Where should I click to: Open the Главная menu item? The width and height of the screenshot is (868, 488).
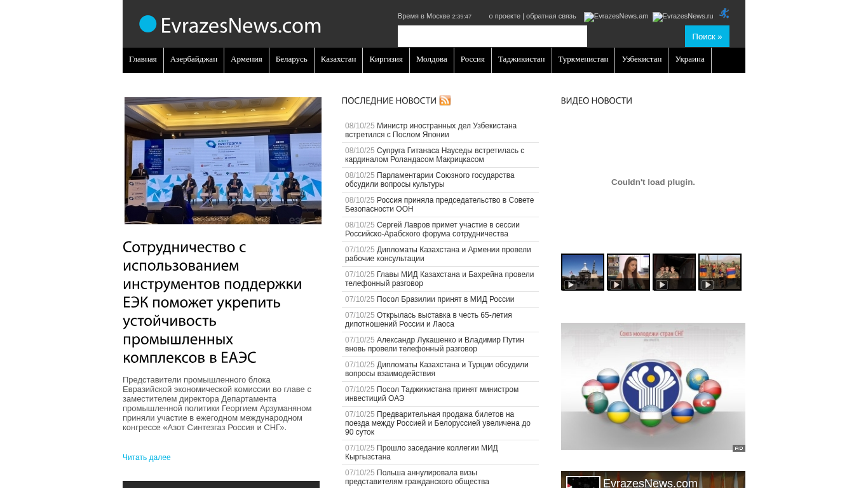click(x=143, y=60)
